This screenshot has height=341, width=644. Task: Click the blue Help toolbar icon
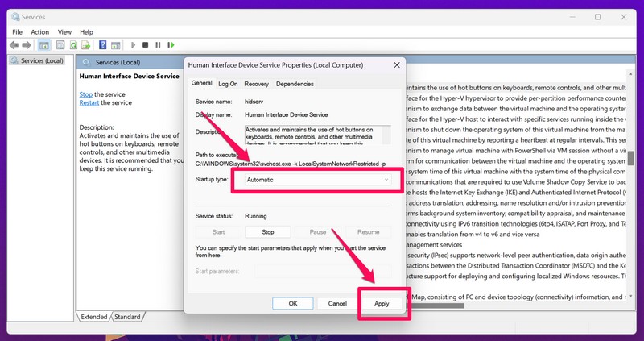103,45
